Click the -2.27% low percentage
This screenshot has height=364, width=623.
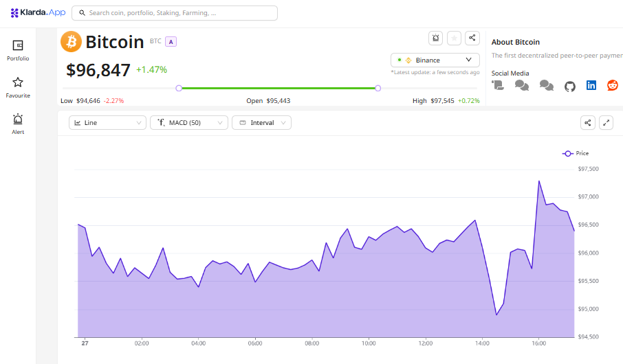tap(113, 101)
